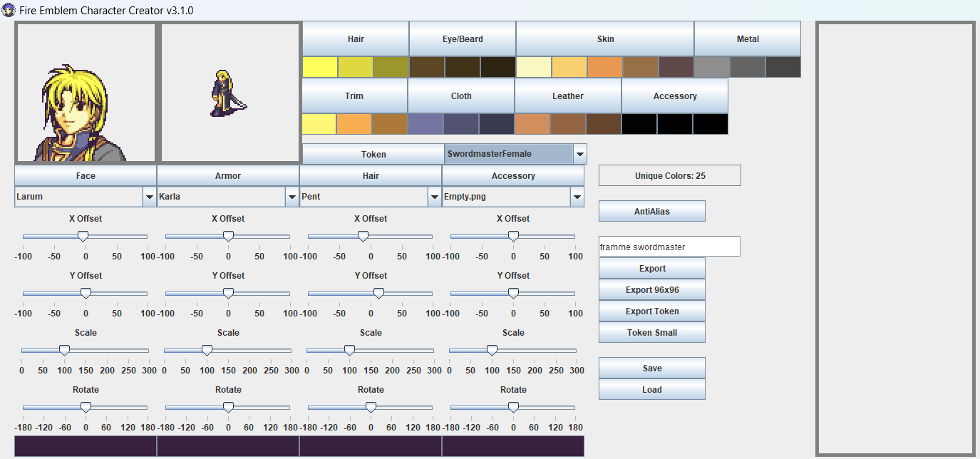Click the Export Token button
Viewport: 980px width, 459px height.
click(651, 311)
